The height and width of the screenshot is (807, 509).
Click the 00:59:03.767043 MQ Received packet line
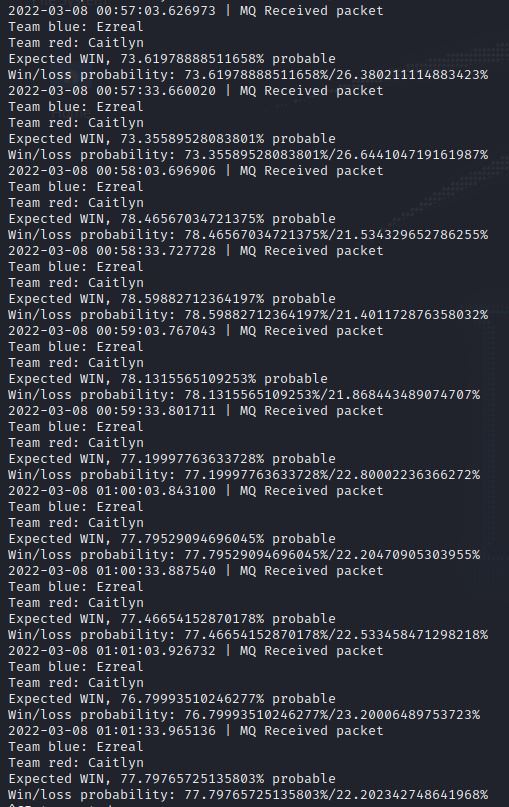pos(196,331)
